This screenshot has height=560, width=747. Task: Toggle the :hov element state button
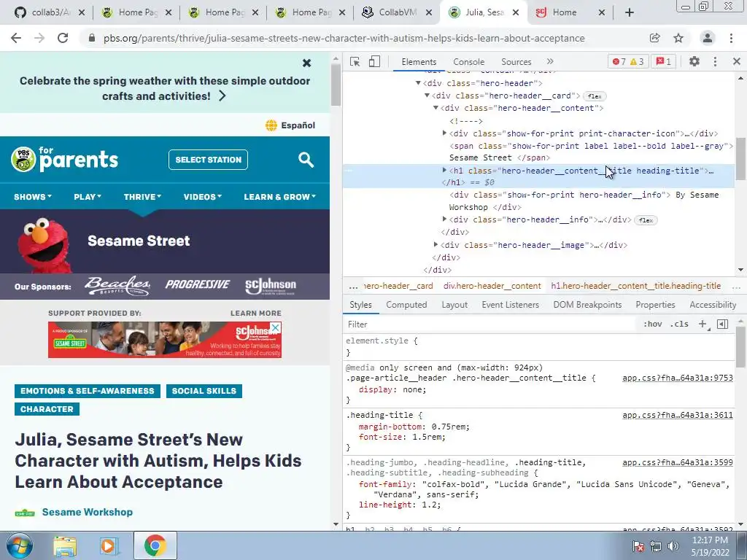[653, 324]
